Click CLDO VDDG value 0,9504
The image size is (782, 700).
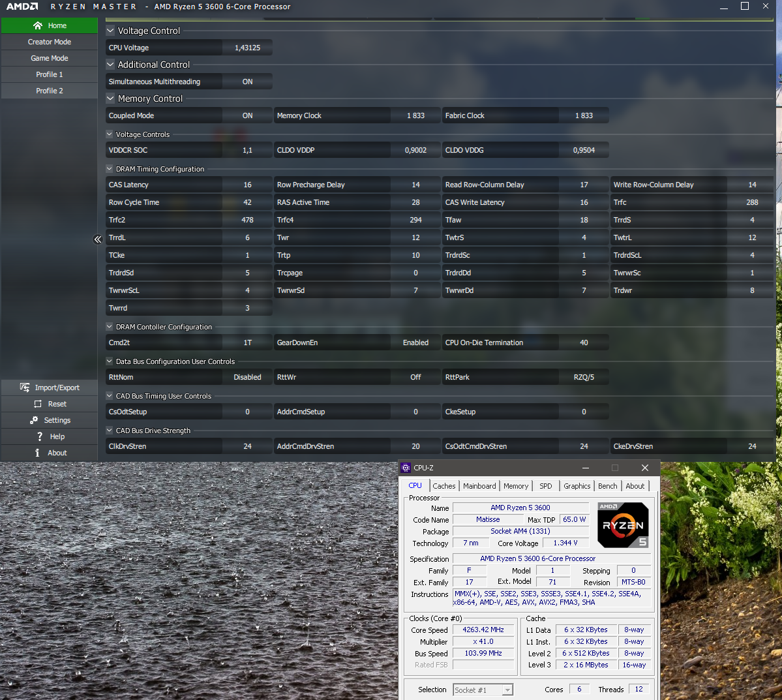(584, 149)
